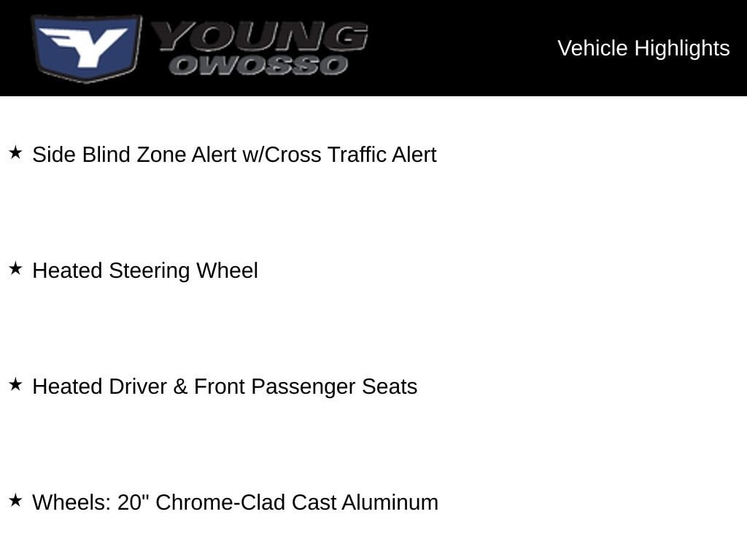
Task: Open the Wheels: 20" Chrome-Clad Cast Aluminum item
Action: pyautogui.click(x=236, y=502)
